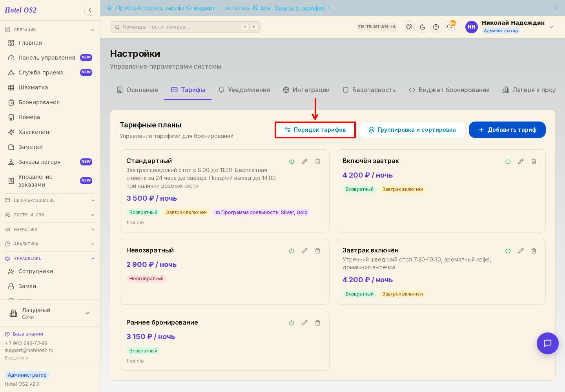
Task: Open Панель управления in the sidebar
Action: [50, 58]
